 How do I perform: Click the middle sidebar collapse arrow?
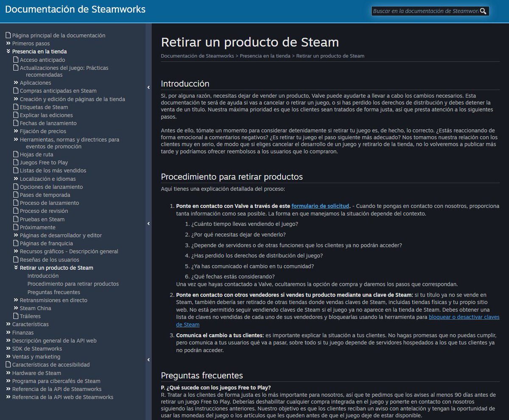148,224
